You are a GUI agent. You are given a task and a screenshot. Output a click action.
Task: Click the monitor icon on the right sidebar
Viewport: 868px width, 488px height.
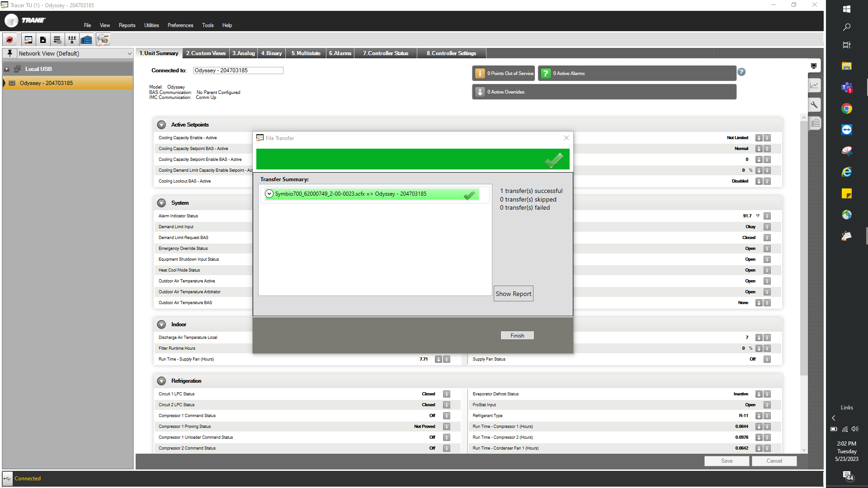tap(814, 66)
